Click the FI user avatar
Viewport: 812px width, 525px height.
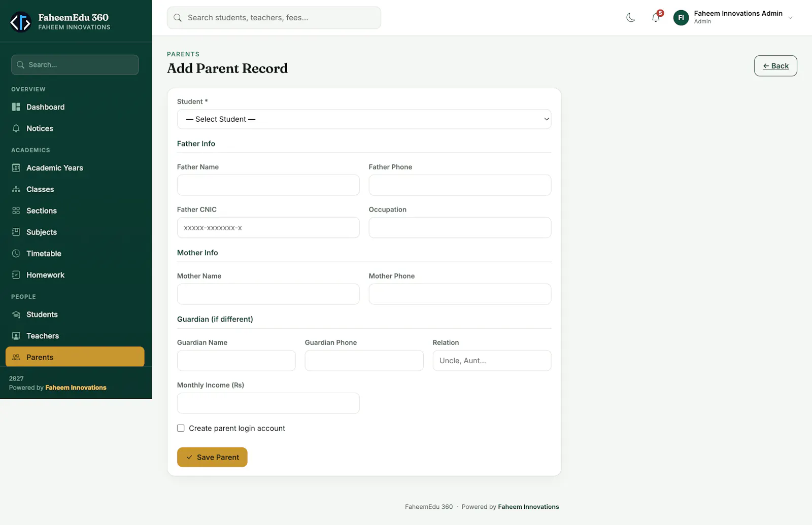681,18
